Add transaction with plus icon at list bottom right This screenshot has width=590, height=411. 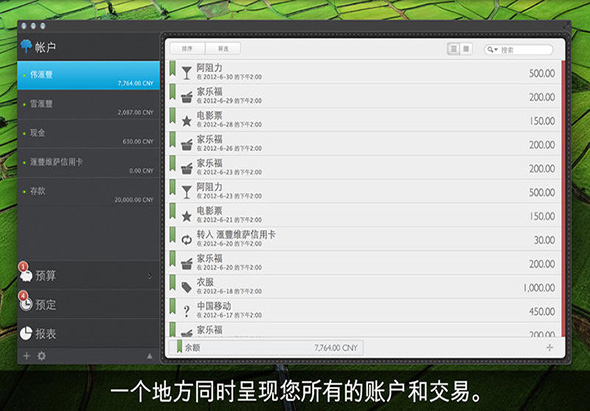pyautogui.click(x=550, y=347)
